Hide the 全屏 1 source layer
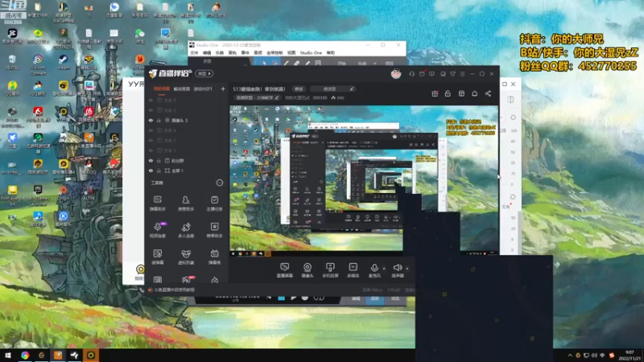This screenshot has height=362, width=644. [x=151, y=171]
